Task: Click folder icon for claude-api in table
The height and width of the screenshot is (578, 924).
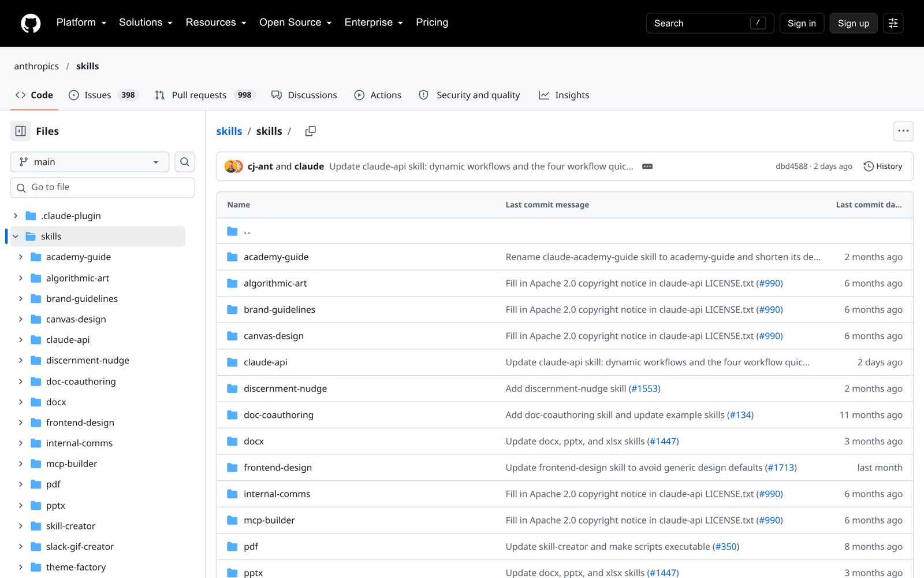Action: 232,362
